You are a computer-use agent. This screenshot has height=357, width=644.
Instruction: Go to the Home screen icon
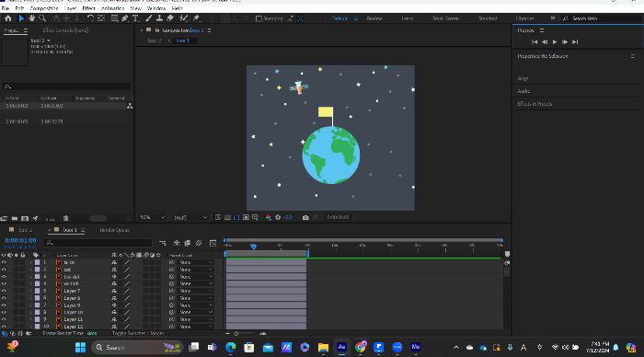click(8, 18)
